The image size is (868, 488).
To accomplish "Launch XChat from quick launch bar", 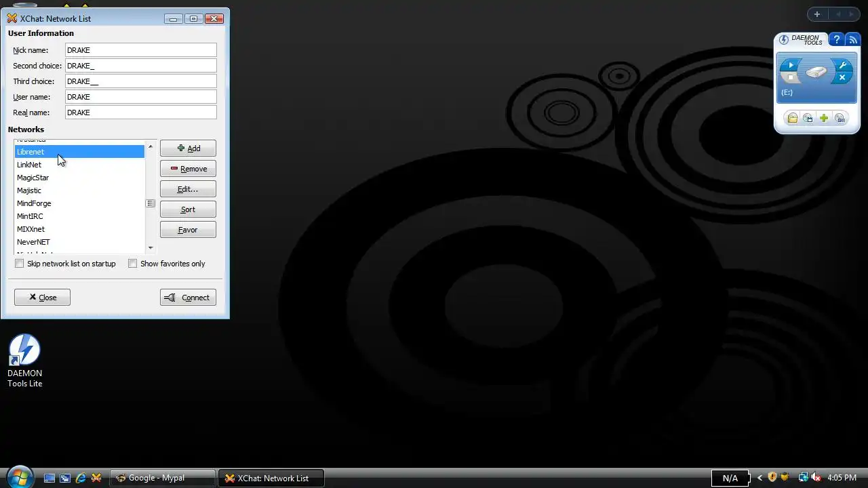I will tap(96, 478).
